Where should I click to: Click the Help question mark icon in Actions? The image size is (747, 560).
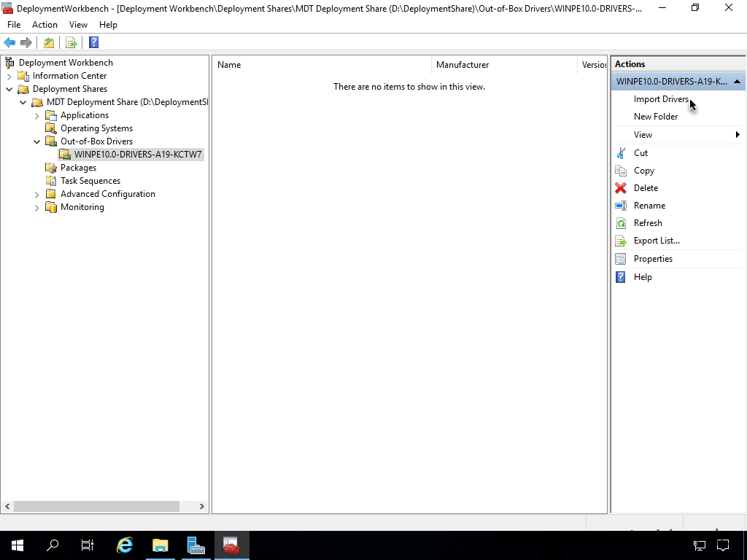(x=621, y=277)
